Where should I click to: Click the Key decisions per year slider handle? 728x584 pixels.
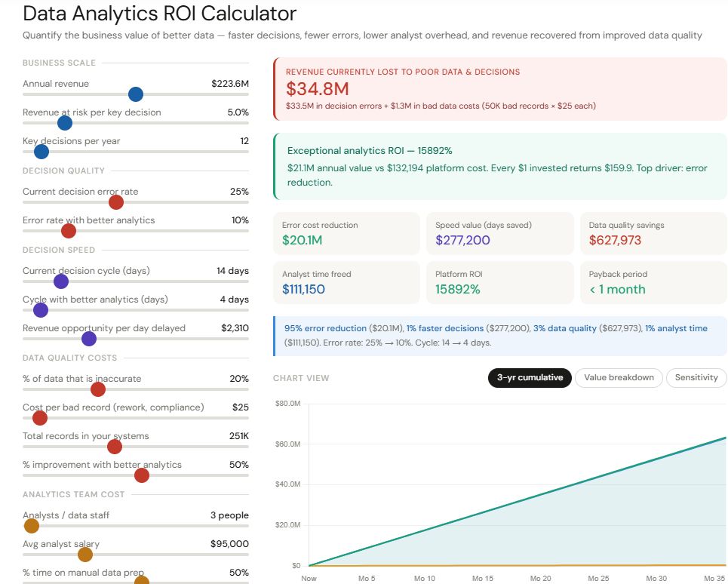41,152
